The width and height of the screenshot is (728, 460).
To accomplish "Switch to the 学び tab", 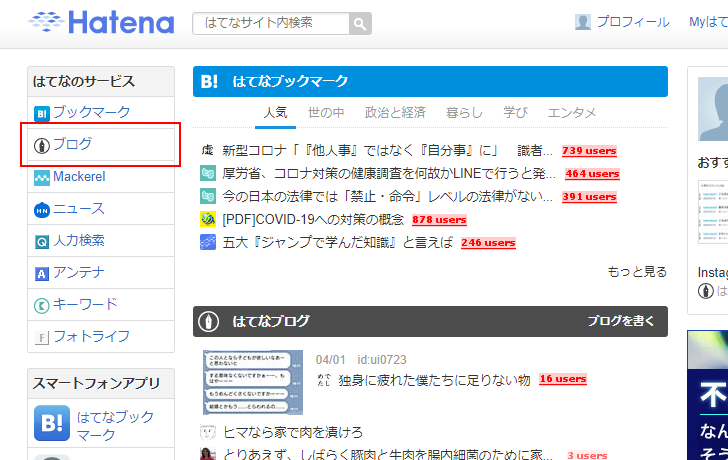I will [x=515, y=112].
